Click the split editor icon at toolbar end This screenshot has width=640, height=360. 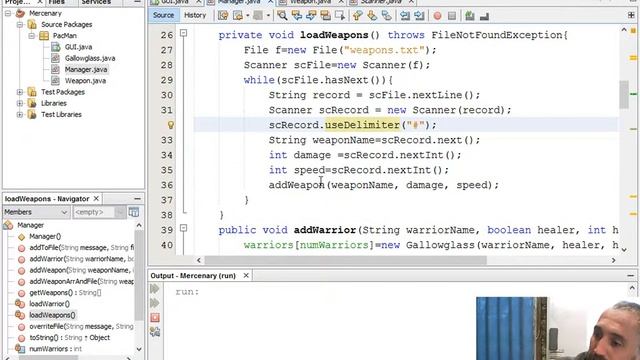tap(631, 15)
